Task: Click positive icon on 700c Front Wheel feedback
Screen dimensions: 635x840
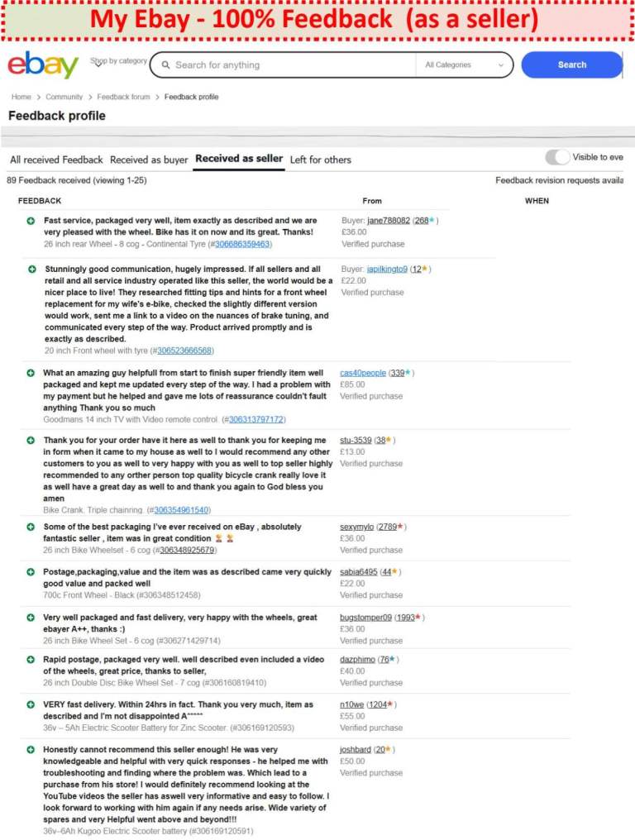Action: point(31,572)
